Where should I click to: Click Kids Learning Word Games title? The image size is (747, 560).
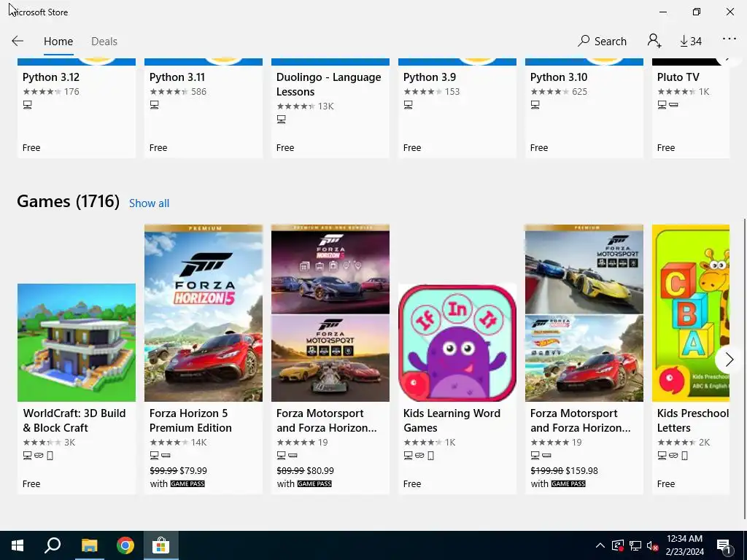point(452,421)
